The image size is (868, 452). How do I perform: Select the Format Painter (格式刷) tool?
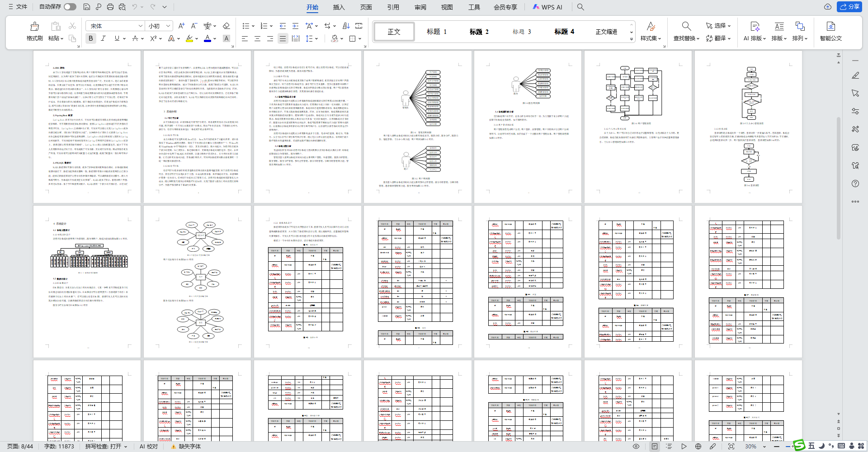coord(35,32)
